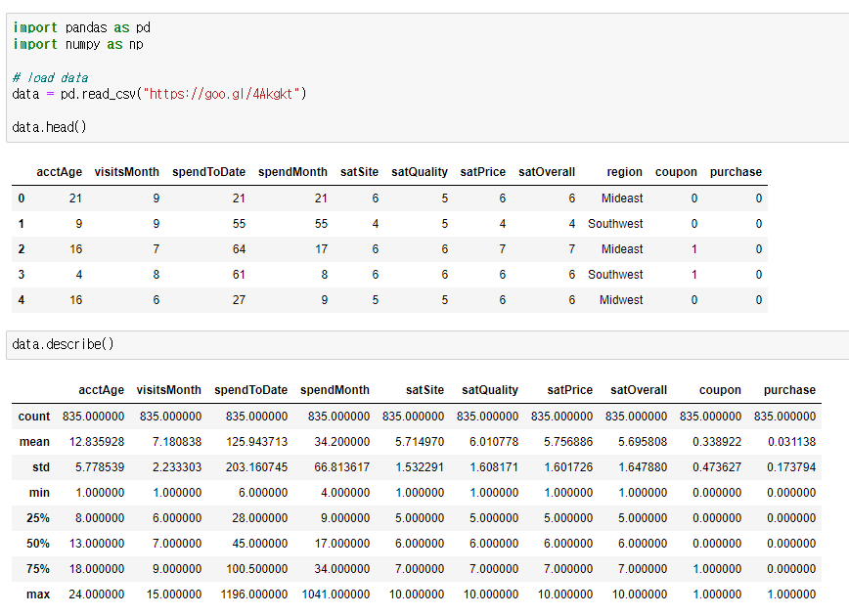The height and width of the screenshot is (616, 849).
Task: Select mean visitsMonth value 7.180838
Action: pos(177,442)
